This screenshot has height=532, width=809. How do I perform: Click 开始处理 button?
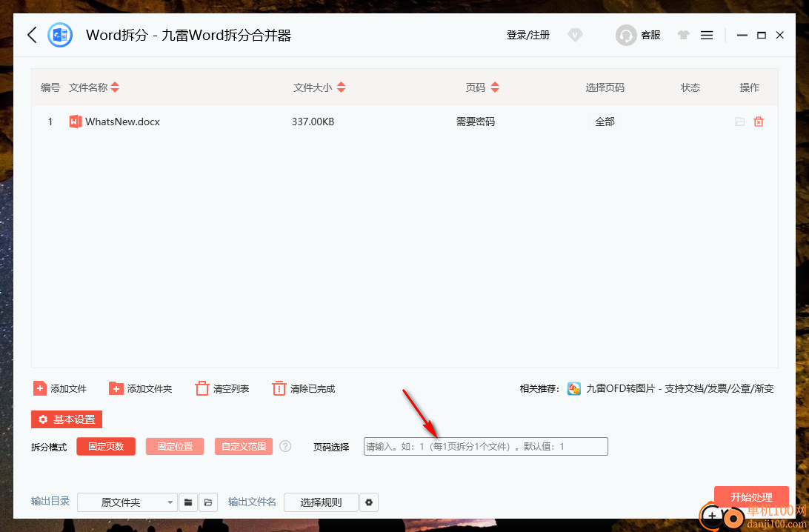751,496
